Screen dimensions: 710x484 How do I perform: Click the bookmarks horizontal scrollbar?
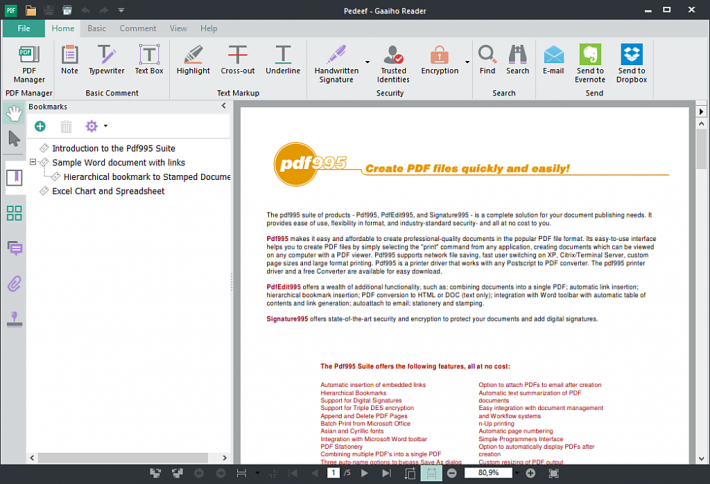pos(123,458)
